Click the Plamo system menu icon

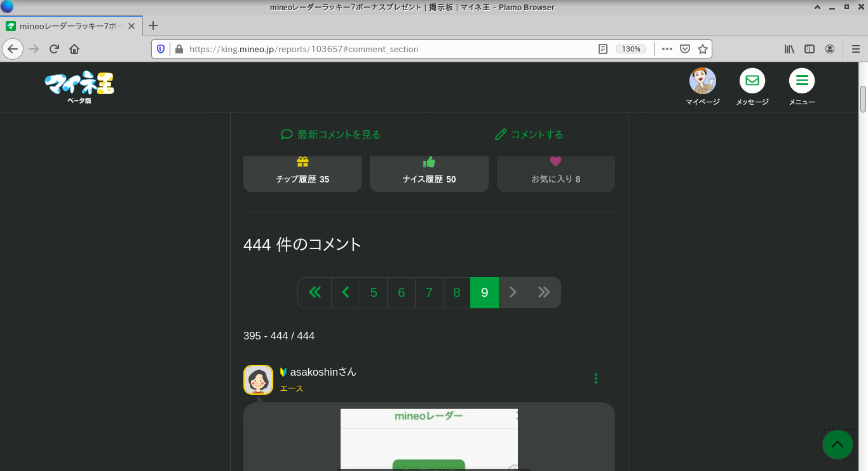pos(7,7)
